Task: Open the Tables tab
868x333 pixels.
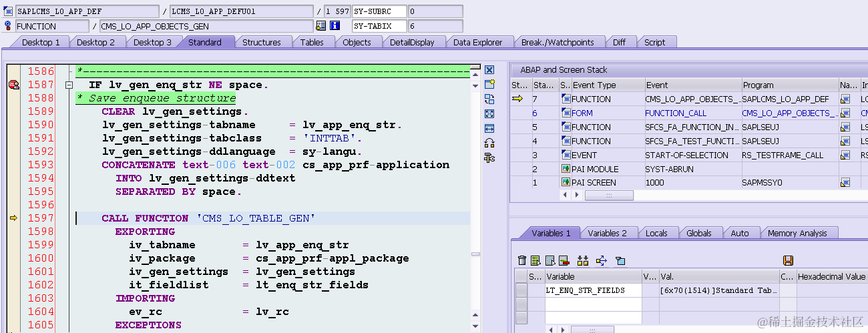Action: [312, 42]
